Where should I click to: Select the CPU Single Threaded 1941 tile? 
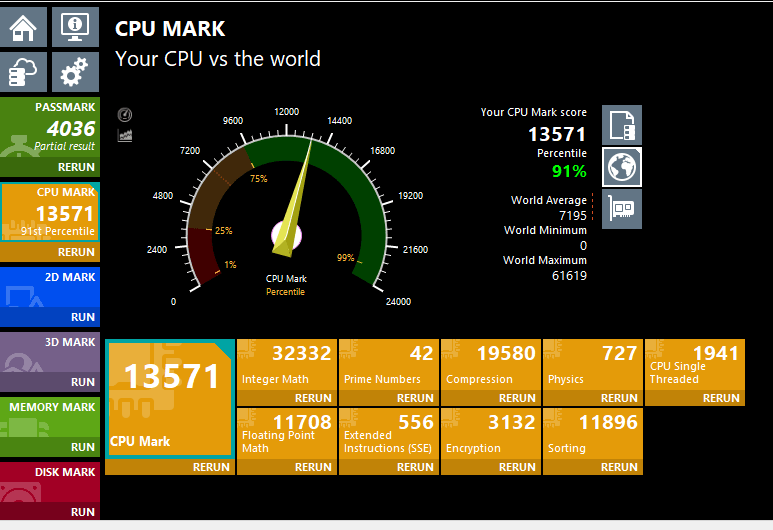coord(695,365)
